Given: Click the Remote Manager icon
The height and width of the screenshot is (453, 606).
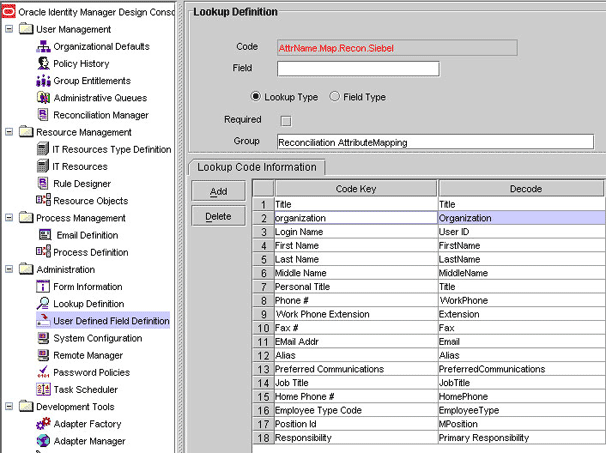Looking at the screenshot, I should pos(43,355).
